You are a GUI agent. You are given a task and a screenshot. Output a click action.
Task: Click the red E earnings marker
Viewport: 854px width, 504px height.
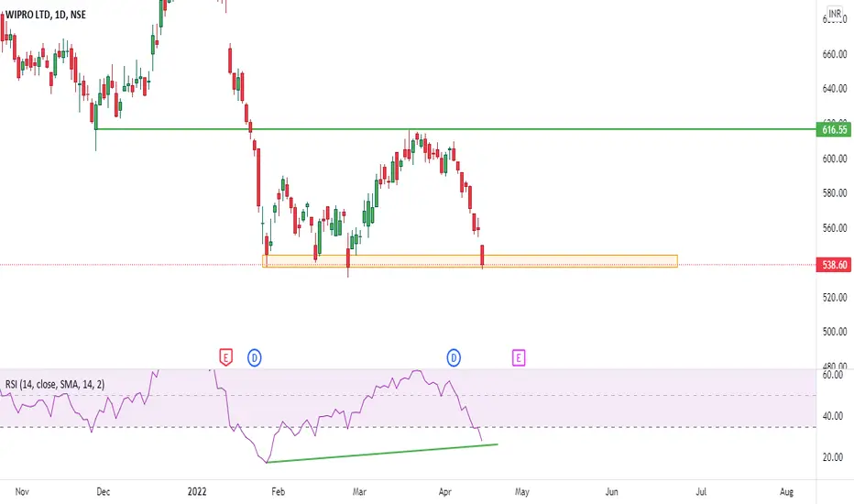(x=225, y=357)
